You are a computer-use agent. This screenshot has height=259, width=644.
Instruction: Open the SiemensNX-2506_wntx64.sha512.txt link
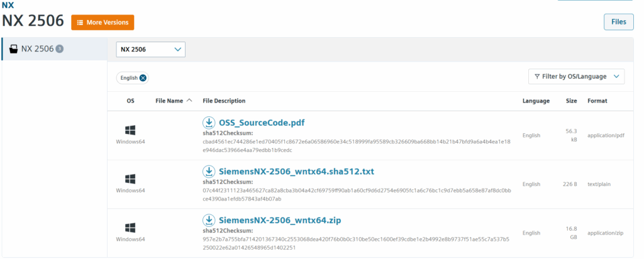pos(296,172)
